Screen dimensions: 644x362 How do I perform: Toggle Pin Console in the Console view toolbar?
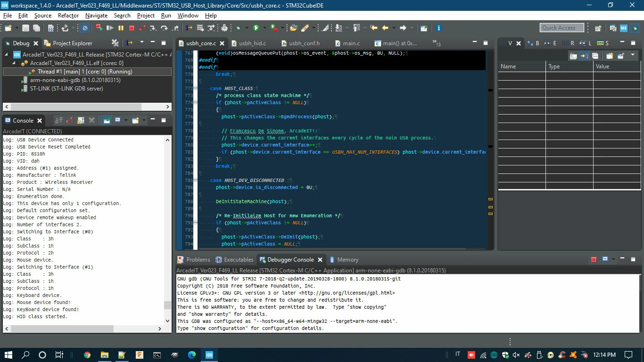pos(107,120)
